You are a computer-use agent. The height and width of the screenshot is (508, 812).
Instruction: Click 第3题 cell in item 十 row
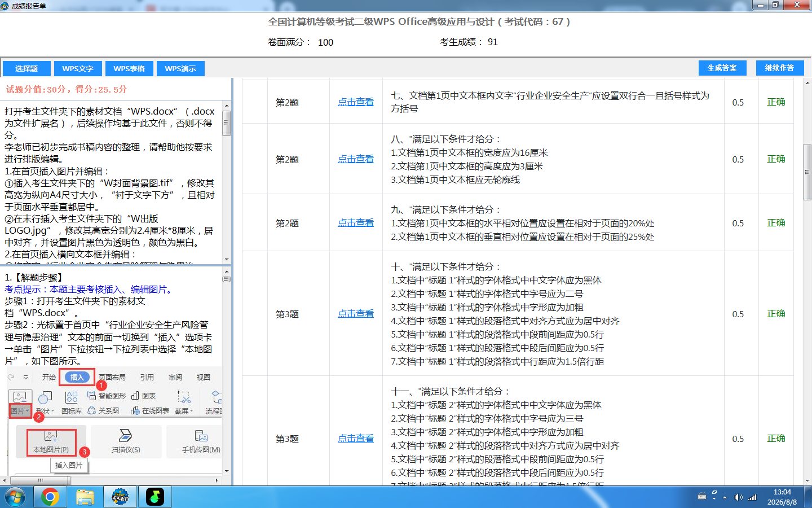[x=287, y=314]
